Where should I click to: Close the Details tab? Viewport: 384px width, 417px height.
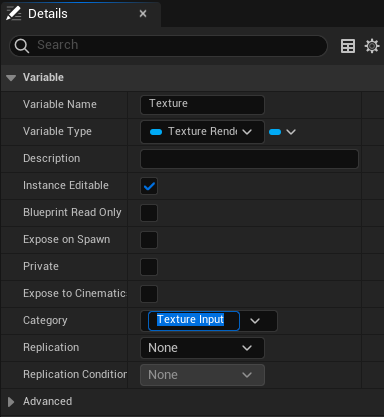pyautogui.click(x=143, y=14)
